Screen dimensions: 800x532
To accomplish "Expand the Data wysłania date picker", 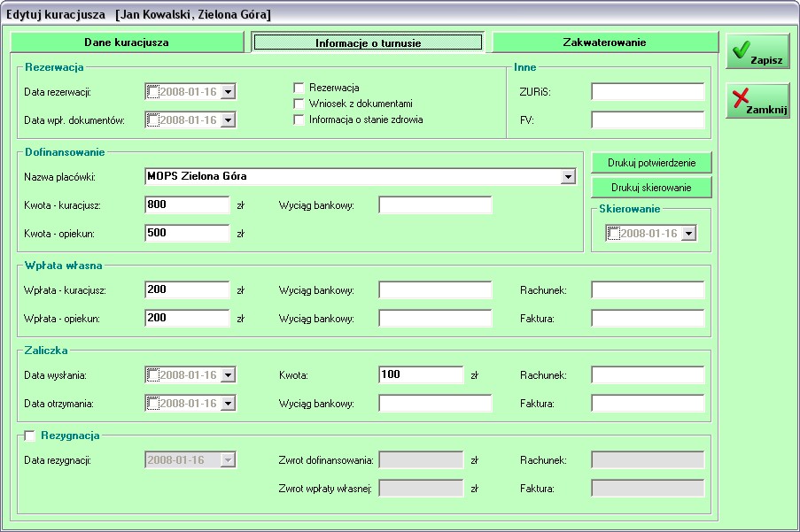I will (x=228, y=375).
